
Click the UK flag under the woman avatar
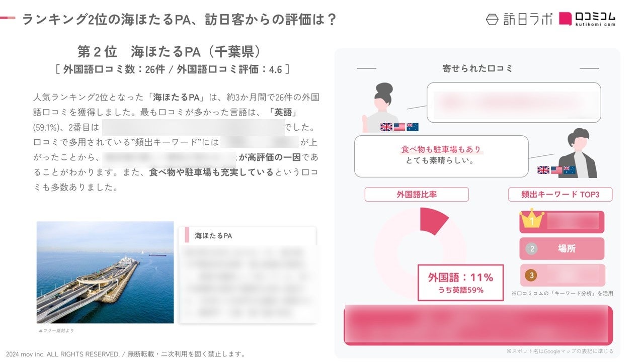386,127
